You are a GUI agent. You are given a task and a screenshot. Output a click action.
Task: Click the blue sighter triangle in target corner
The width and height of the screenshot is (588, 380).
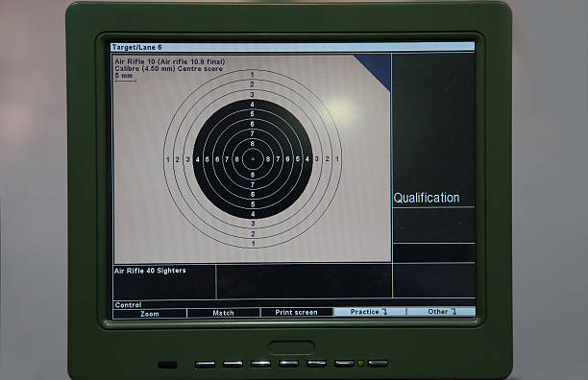tap(377, 67)
